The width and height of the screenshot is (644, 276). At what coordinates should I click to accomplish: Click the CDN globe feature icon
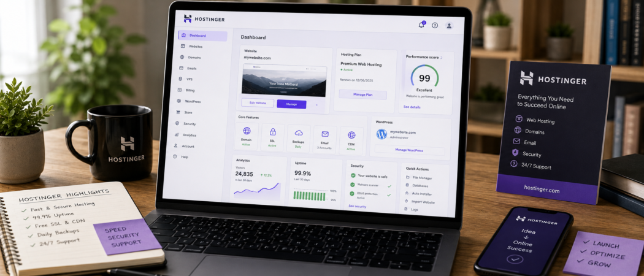[351, 135]
